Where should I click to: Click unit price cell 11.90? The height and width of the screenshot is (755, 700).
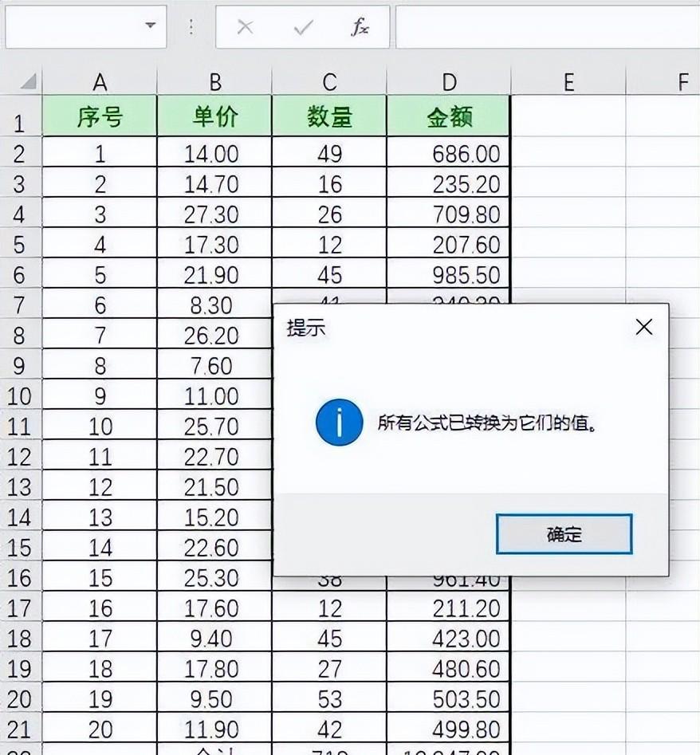coord(214,729)
